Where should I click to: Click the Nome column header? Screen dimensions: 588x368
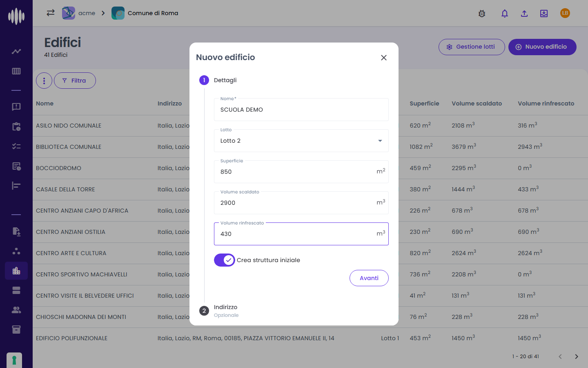pyautogui.click(x=45, y=103)
